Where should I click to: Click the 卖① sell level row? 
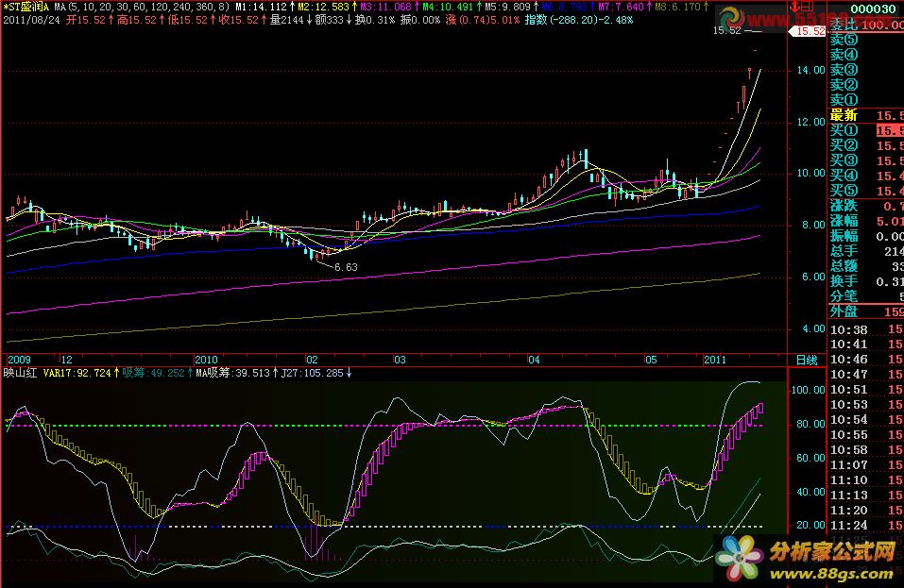pyautogui.click(x=866, y=100)
